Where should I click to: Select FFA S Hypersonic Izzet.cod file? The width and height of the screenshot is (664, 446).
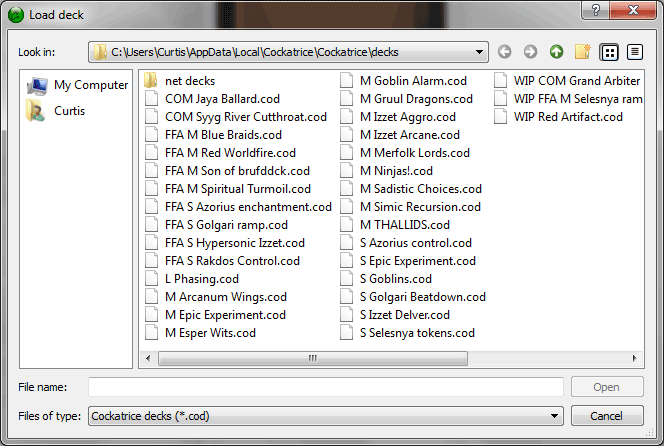coord(224,243)
